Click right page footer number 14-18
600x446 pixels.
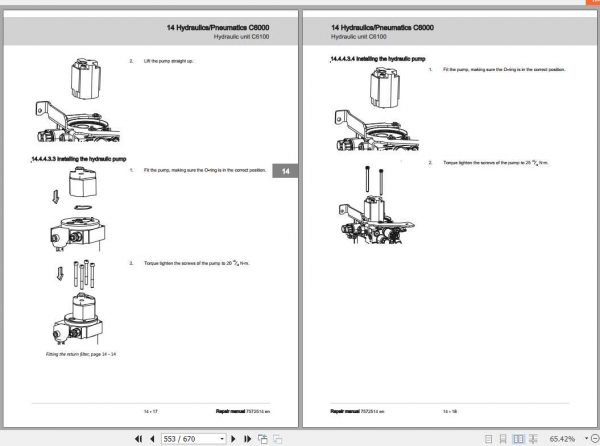click(x=450, y=412)
